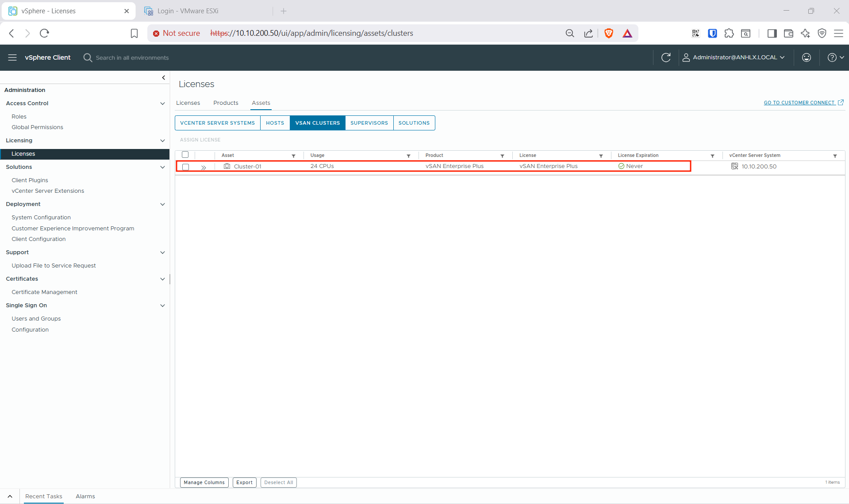
Task: Click the browser back arrow
Action: click(12, 33)
